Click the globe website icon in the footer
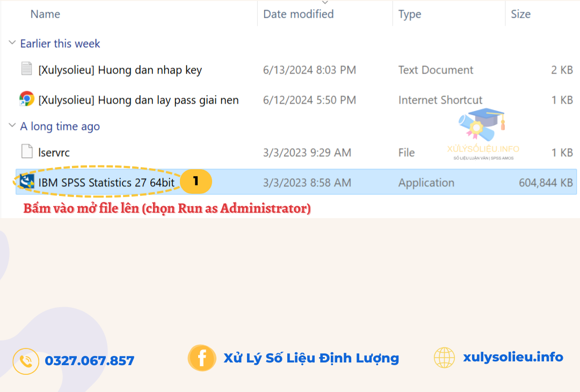 pyautogui.click(x=444, y=358)
